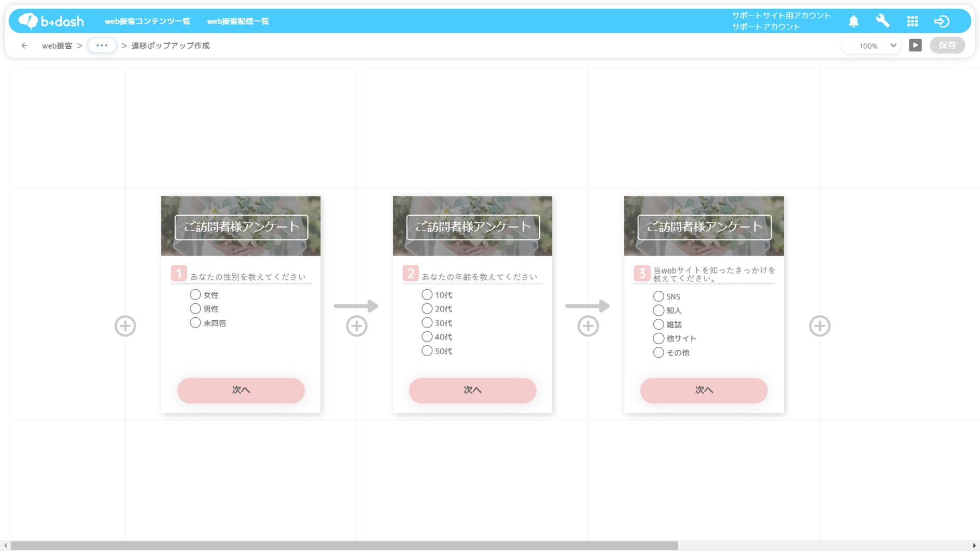
Task: Click the pink number 1 badge
Action: click(x=179, y=273)
